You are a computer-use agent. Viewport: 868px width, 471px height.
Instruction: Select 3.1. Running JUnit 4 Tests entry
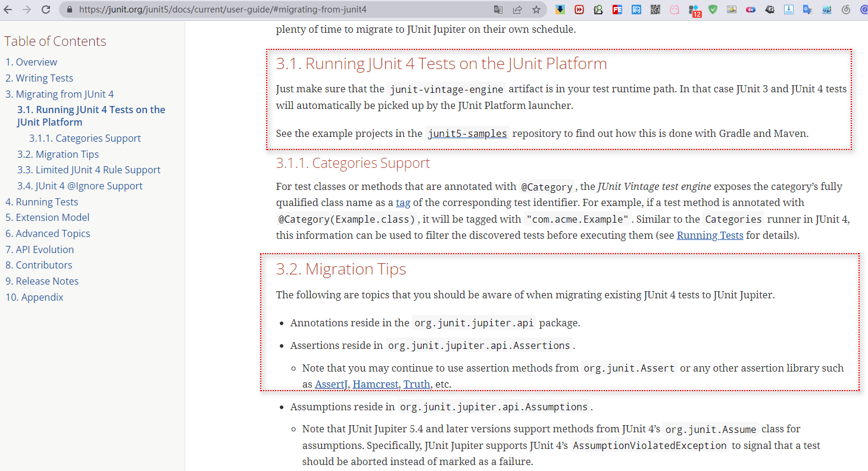click(91, 116)
